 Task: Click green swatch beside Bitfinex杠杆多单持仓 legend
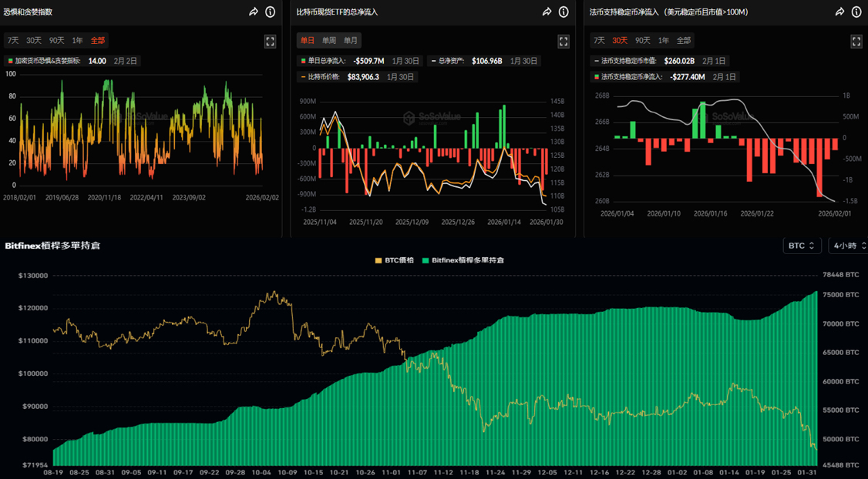coord(426,260)
